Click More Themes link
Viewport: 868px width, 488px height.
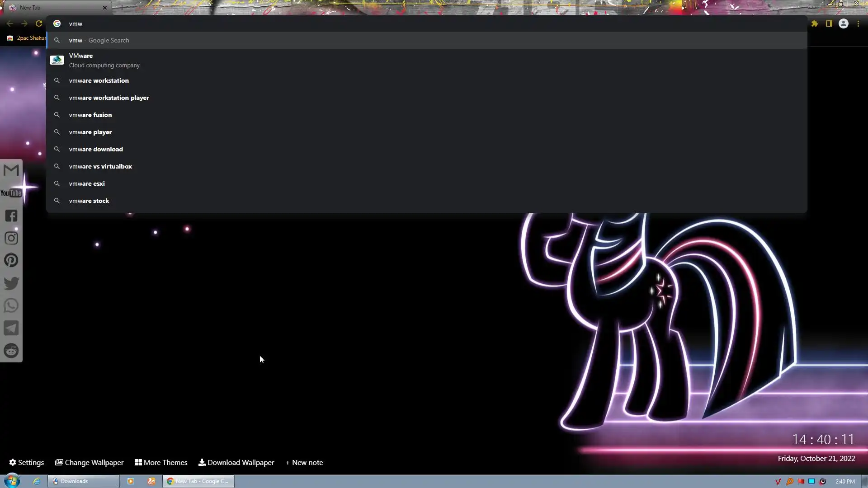161,462
